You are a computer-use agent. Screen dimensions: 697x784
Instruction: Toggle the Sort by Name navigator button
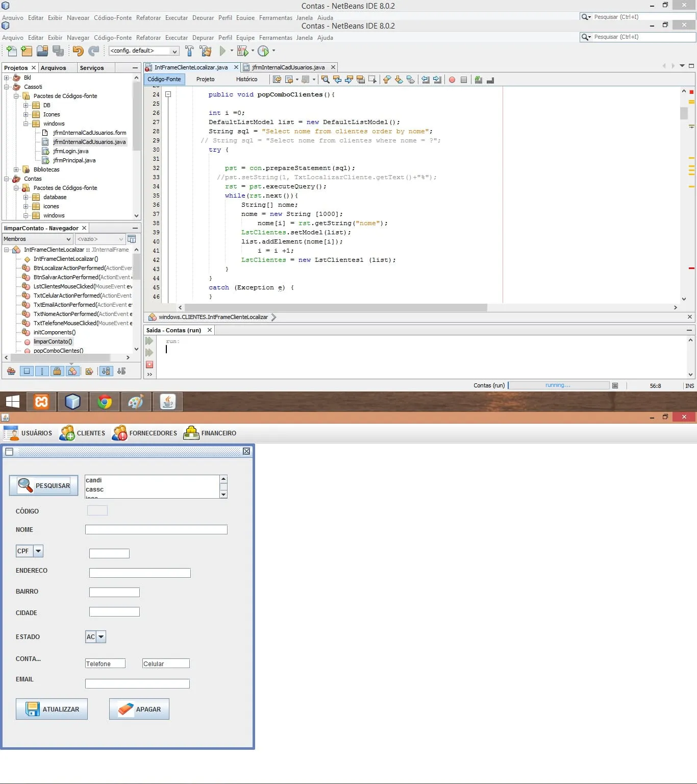tap(106, 371)
